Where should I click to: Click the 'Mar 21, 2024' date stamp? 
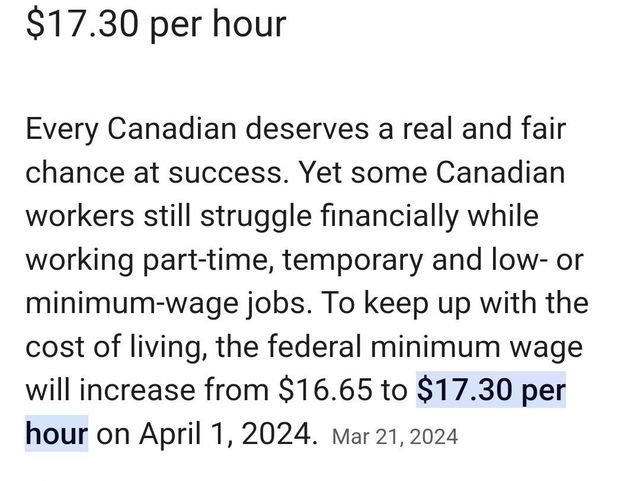[392, 436]
